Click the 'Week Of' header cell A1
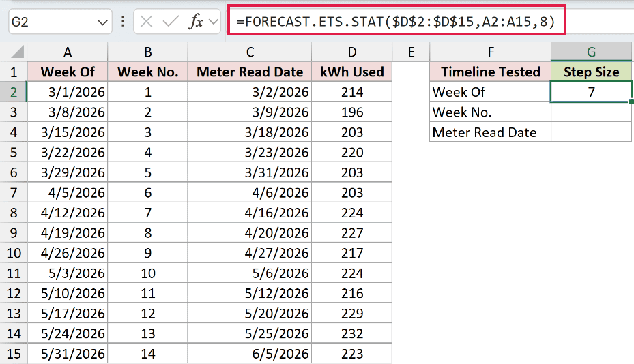 click(68, 72)
